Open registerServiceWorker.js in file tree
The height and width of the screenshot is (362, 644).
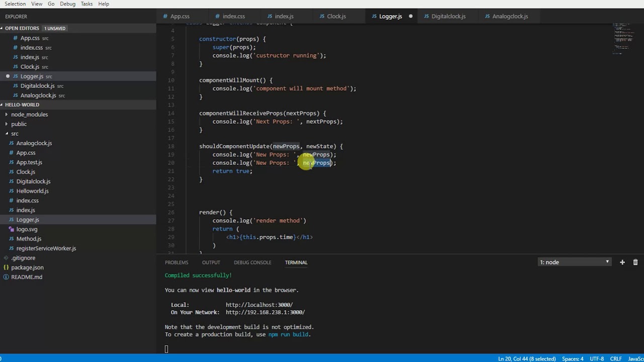pyautogui.click(x=46, y=248)
